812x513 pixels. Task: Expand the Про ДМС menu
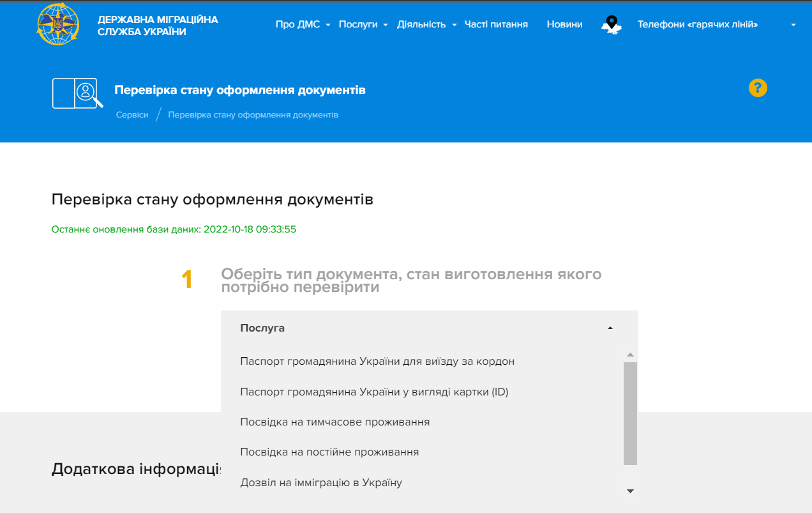coord(302,24)
